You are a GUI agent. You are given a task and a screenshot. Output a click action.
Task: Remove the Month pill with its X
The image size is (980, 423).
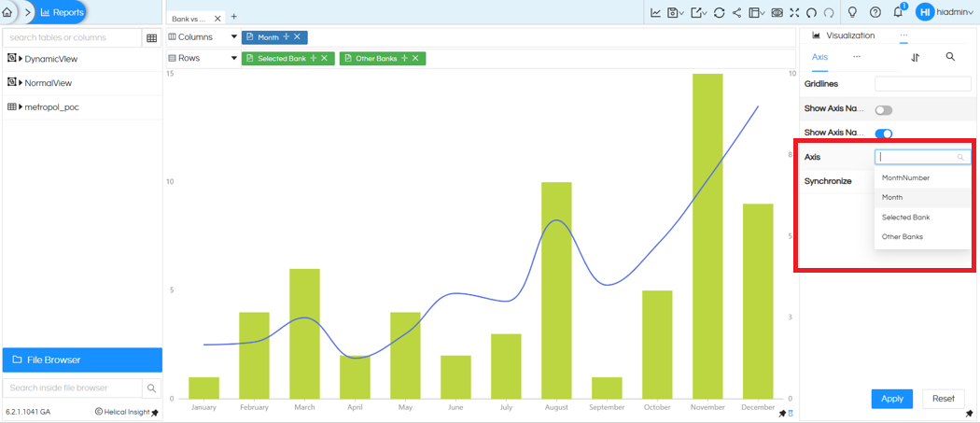coord(297,37)
